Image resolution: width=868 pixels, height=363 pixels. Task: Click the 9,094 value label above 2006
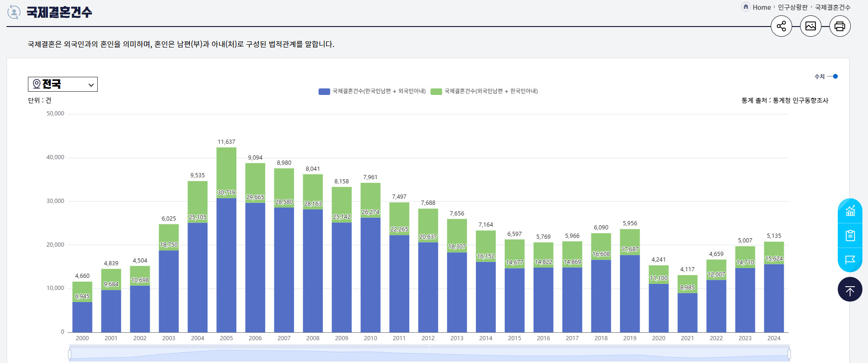coord(255,158)
